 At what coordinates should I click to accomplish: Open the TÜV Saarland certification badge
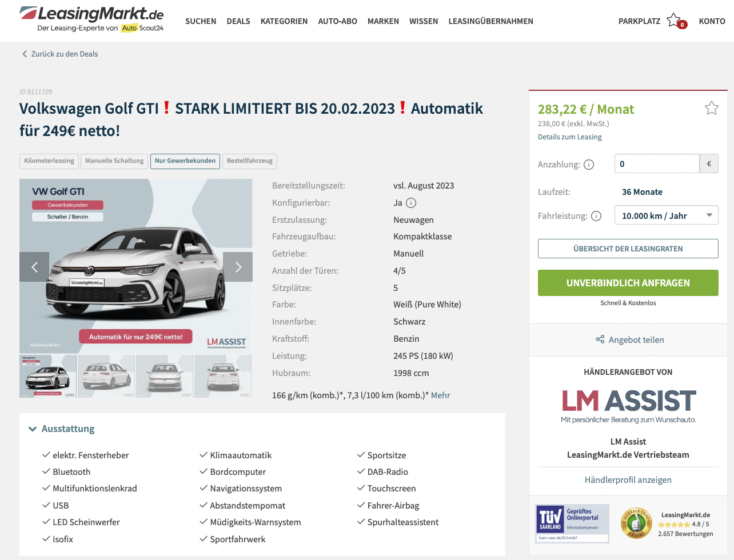(572, 523)
